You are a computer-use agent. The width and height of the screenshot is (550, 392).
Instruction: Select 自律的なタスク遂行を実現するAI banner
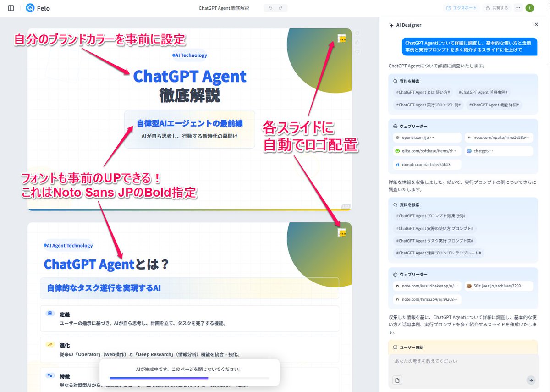189,288
